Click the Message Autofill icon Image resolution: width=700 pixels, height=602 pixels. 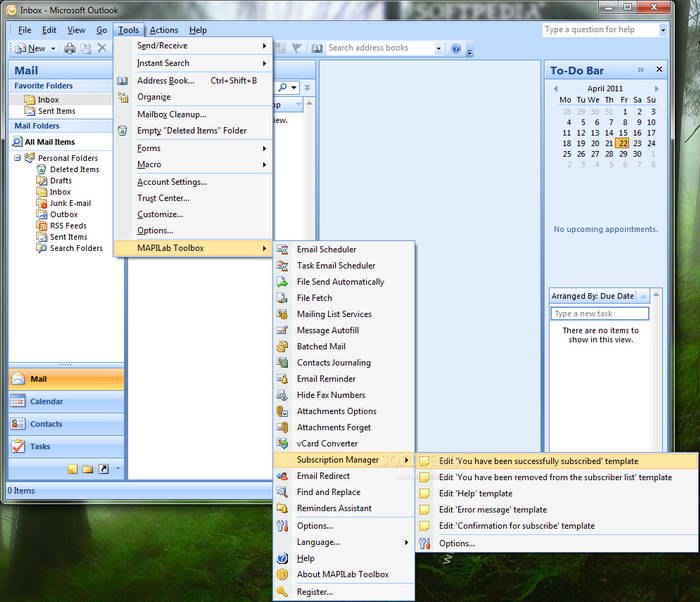click(282, 330)
